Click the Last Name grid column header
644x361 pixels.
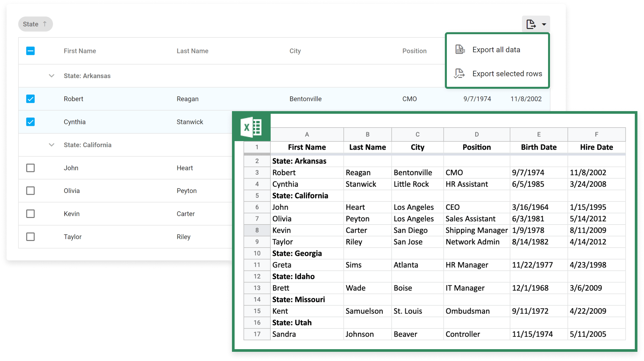click(193, 51)
